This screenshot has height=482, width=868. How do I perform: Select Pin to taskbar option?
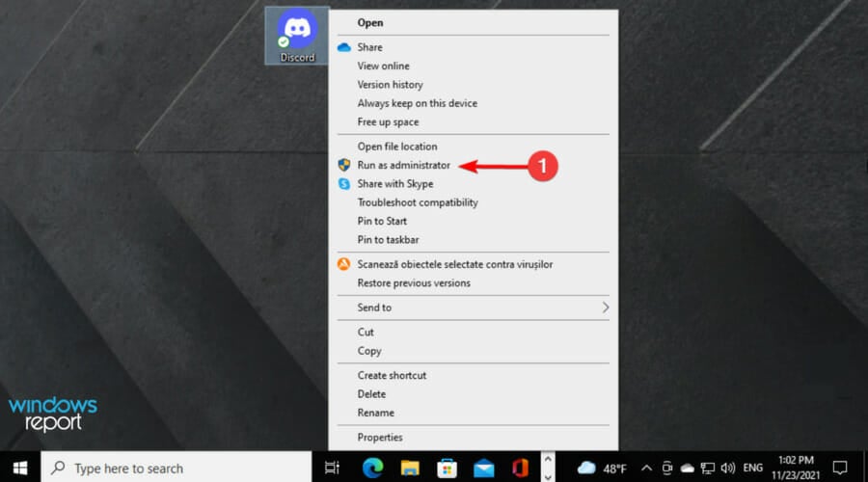pyautogui.click(x=388, y=240)
